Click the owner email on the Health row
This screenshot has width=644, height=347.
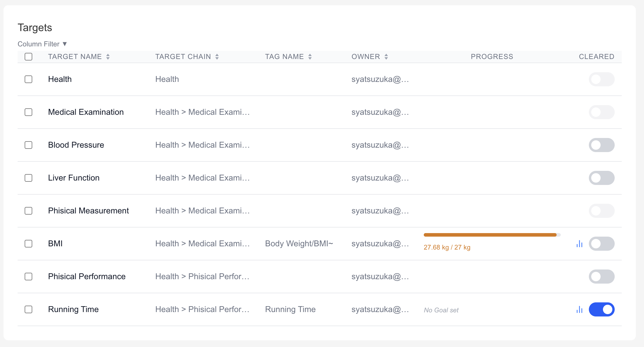coord(380,79)
